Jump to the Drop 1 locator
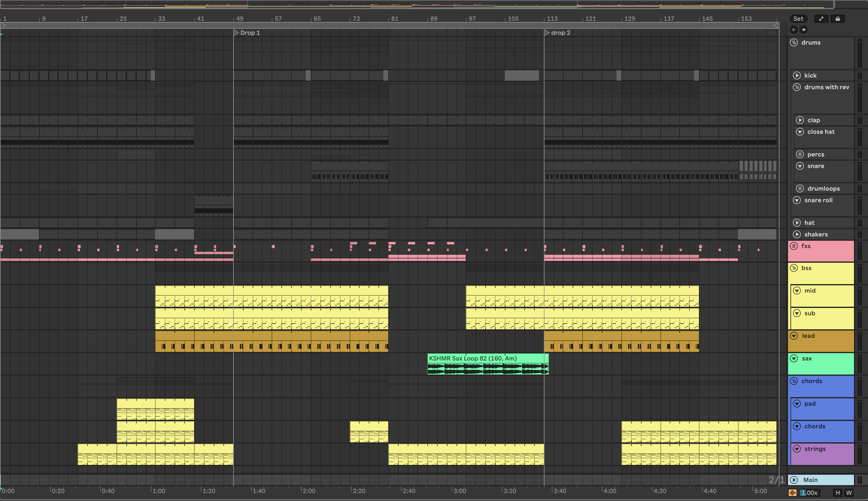 pos(236,33)
